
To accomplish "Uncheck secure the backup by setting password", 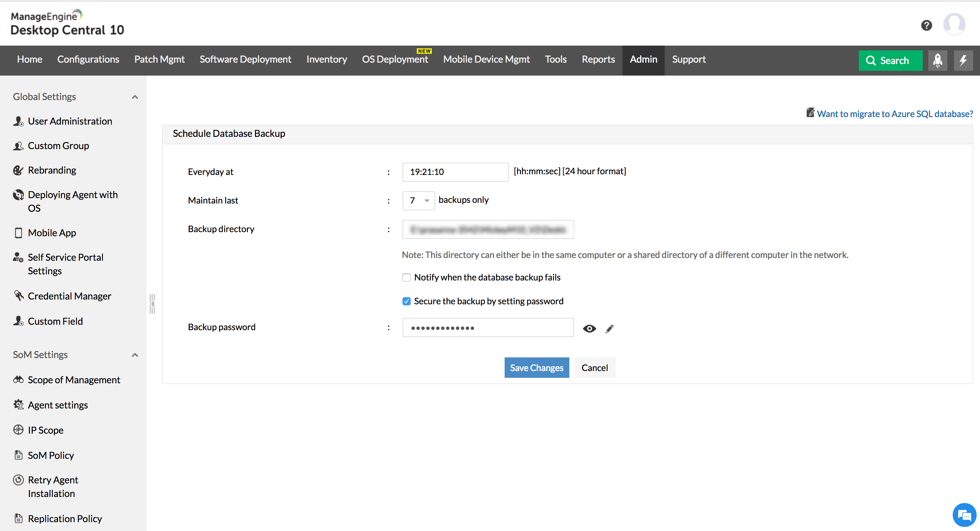I will pyautogui.click(x=406, y=301).
